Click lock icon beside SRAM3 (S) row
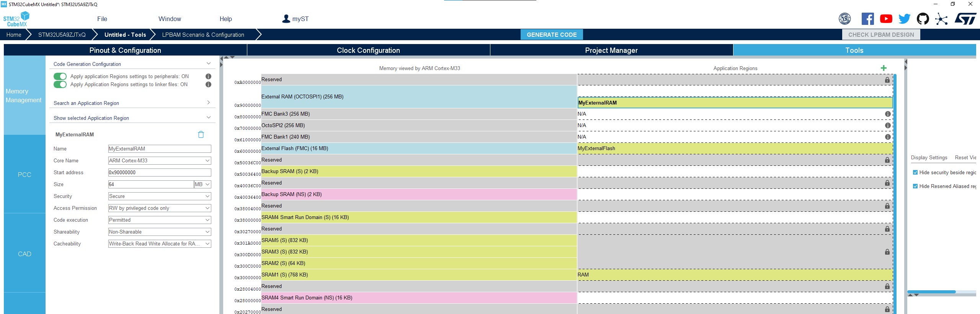 tap(887, 252)
